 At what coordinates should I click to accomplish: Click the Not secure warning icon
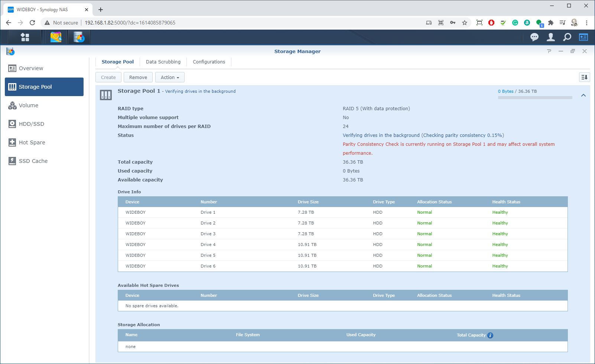(x=47, y=23)
